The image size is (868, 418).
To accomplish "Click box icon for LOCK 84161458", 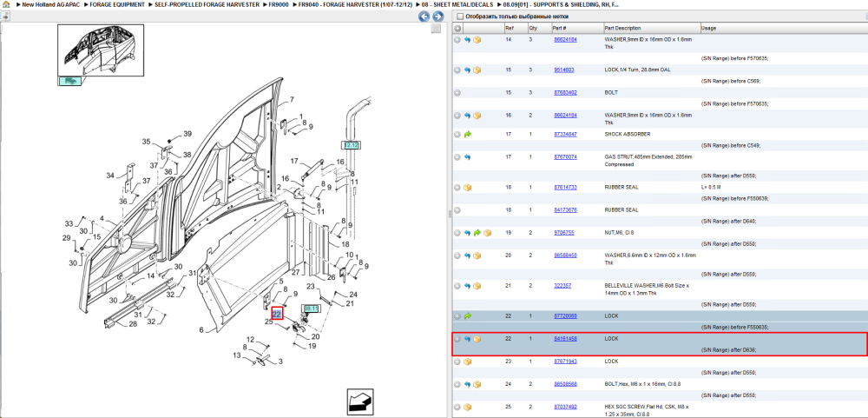I will 477,339.
